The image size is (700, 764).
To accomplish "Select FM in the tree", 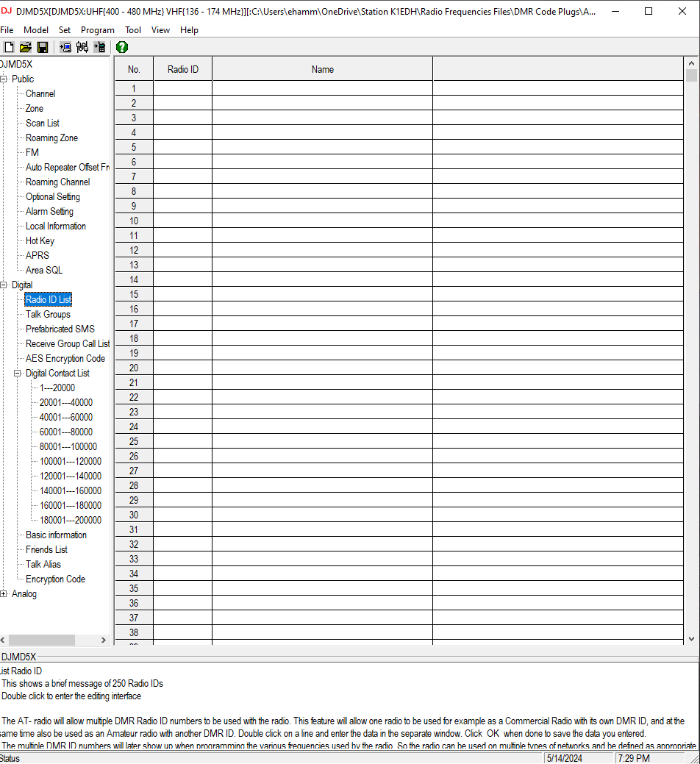I will click(x=32, y=152).
